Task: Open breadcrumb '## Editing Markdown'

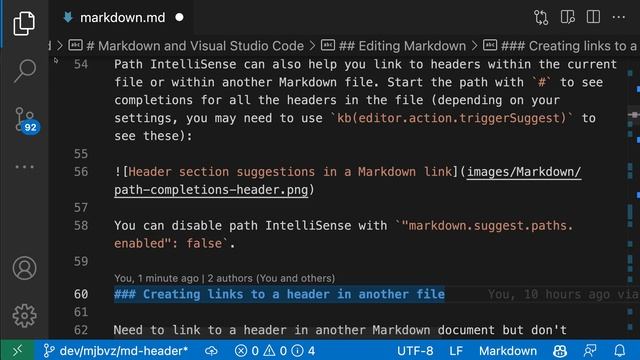Action: pyautogui.click(x=402, y=46)
